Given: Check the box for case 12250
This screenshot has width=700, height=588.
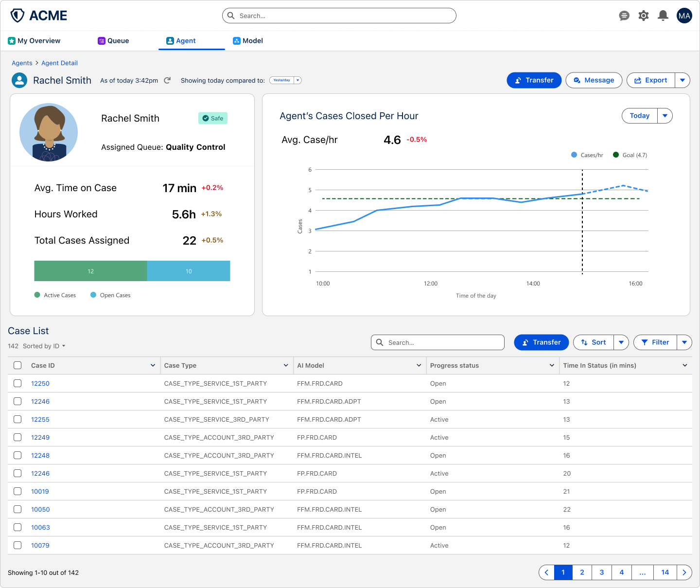Looking at the screenshot, I should click(17, 383).
